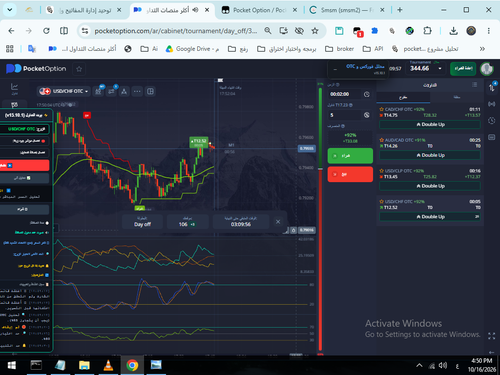This screenshot has width=500, height=375.
Task: Toggle favorite star for AUD/CAD OTC trade
Action: coord(382,140)
